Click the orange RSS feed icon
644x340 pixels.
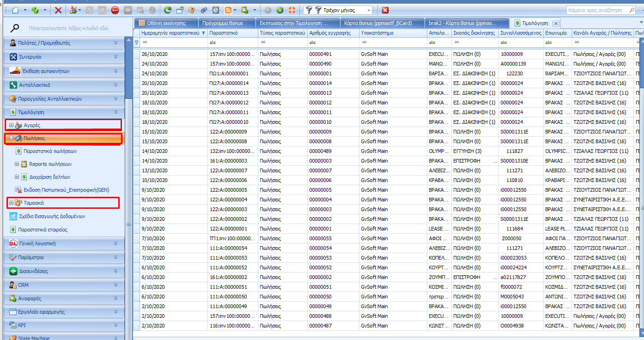coord(228,10)
